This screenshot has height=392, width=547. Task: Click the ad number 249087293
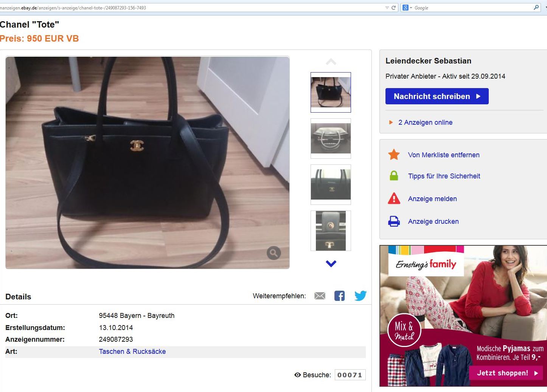116,339
